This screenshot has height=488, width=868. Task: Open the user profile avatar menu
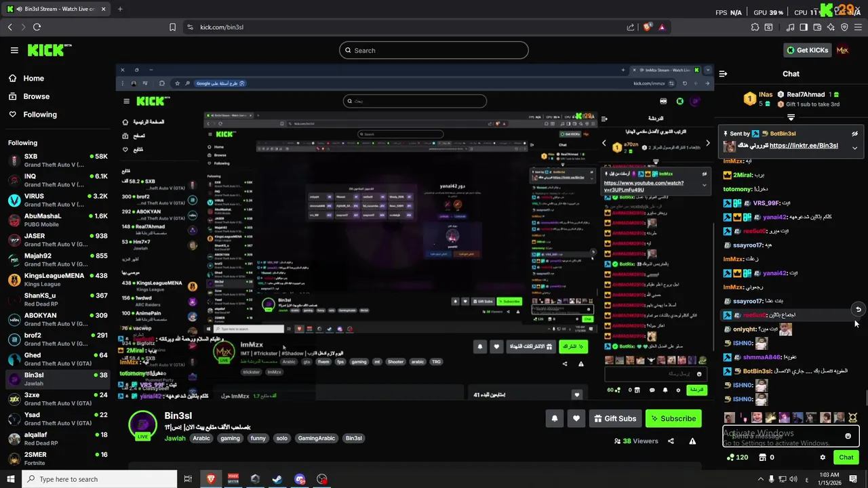click(x=842, y=50)
